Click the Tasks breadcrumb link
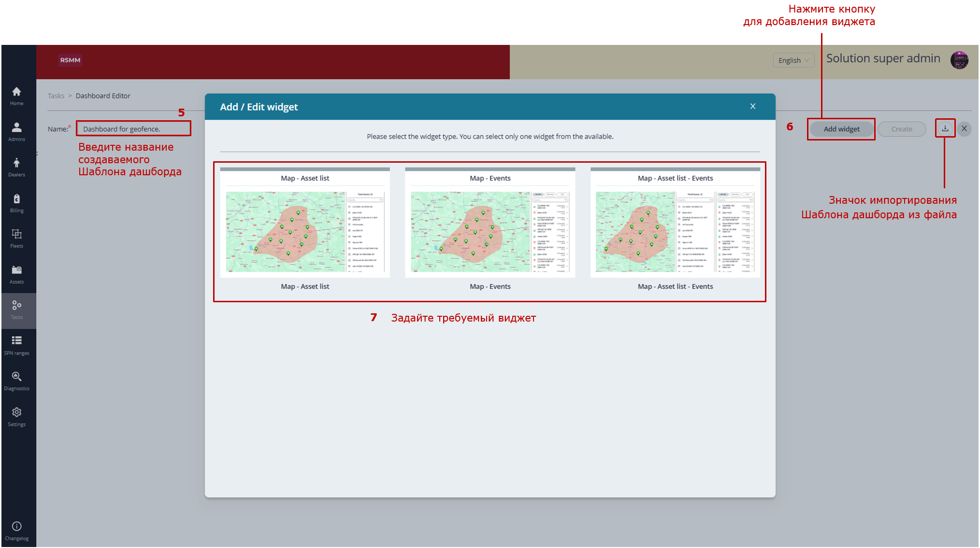The height and width of the screenshot is (548, 980). point(56,96)
